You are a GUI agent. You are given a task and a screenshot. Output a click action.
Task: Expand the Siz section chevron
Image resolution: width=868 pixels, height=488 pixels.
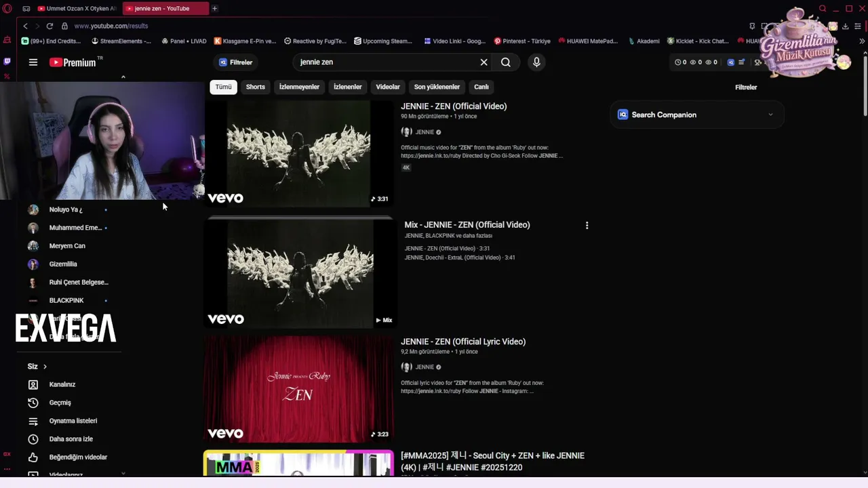click(45, 367)
